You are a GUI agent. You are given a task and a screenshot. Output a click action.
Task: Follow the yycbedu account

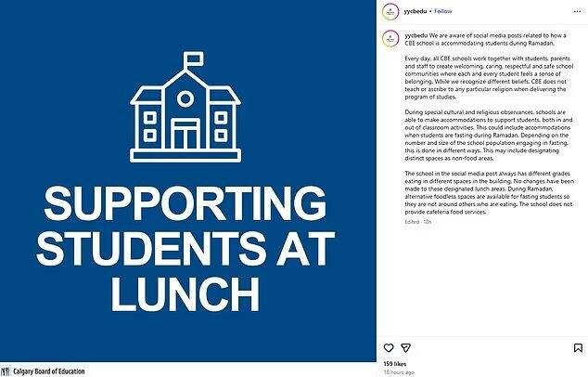(x=443, y=12)
